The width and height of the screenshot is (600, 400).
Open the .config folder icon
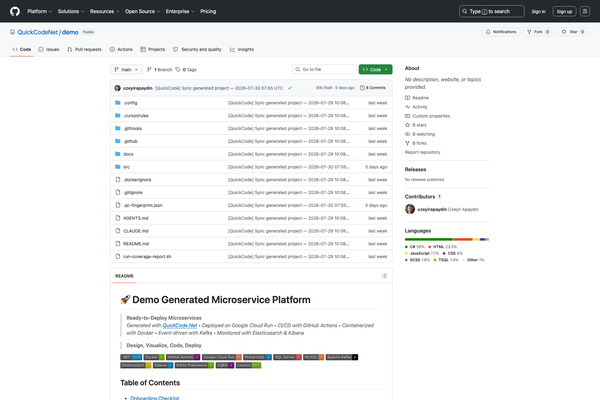click(x=118, y=103)
